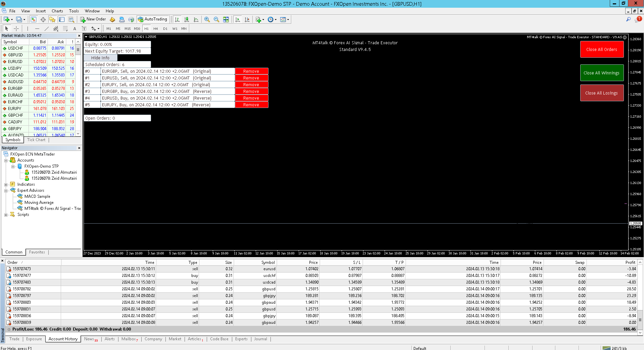Image resolution: width=644 pixels, height=350 pixels.
Task: Toggle the Navigator panel button
Action: coord(52,19)
